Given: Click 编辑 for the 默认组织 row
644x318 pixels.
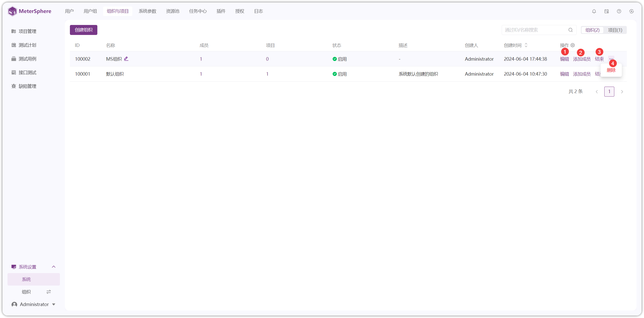Looking at the screenshot, I should pyautogui.click(x=564, y=74).
